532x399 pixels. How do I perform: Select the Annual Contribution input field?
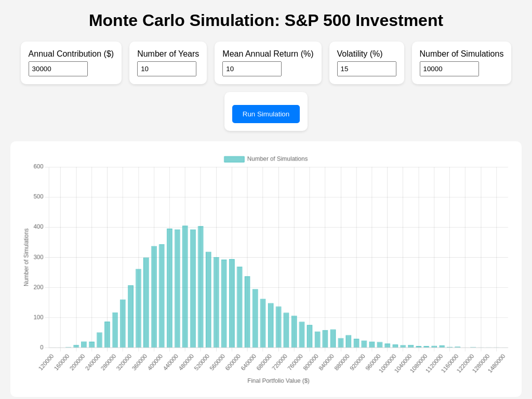(58, 68)
